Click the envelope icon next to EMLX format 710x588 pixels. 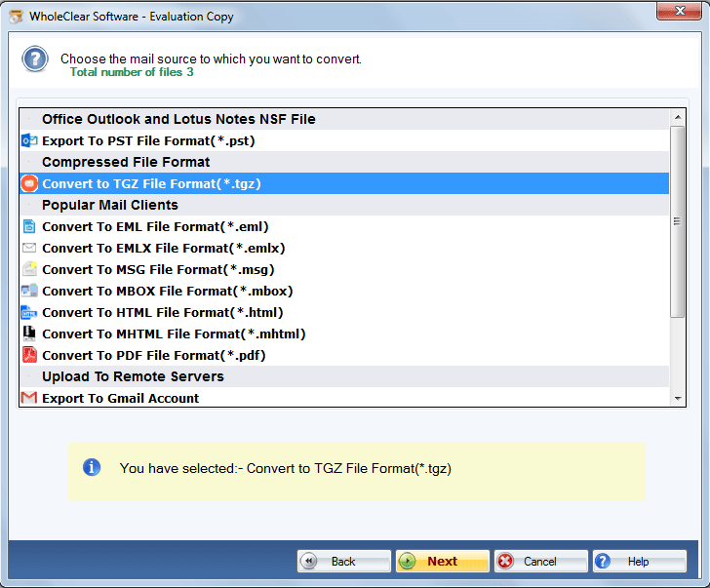[x=29, y=248]
